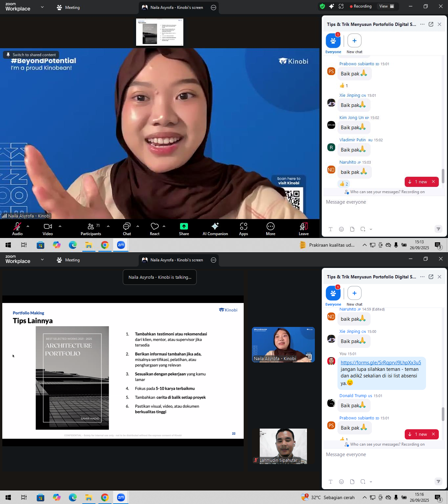This screenshot has width=448, height=504.
Task: Open the View layout menu
Action: click(x=386, y=6)
